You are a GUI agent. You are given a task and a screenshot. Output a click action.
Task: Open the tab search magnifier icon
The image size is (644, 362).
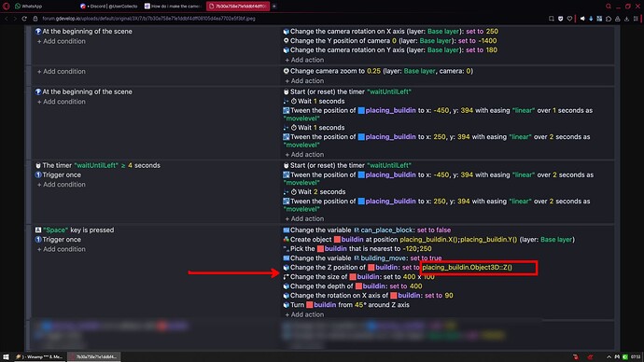[609, 7]
